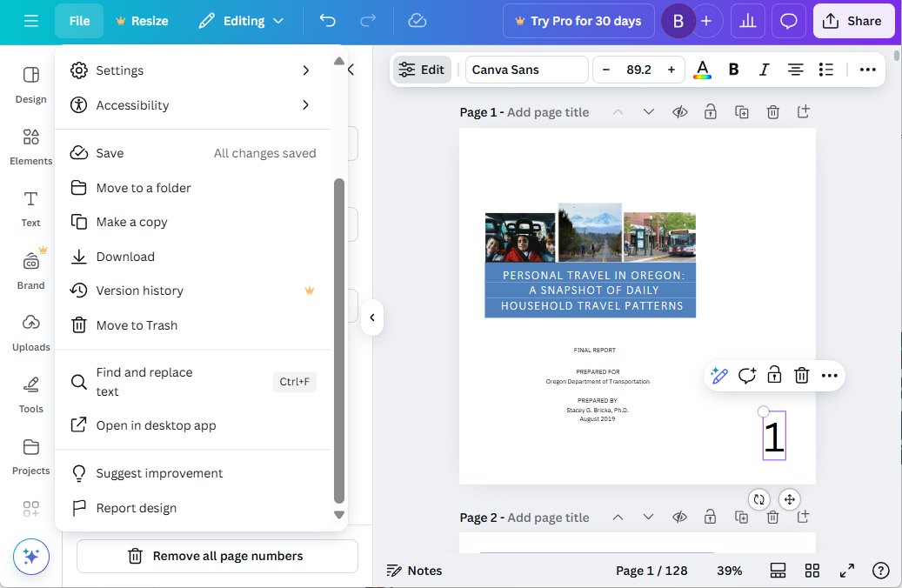Open the comments panel

pos(788,20)
